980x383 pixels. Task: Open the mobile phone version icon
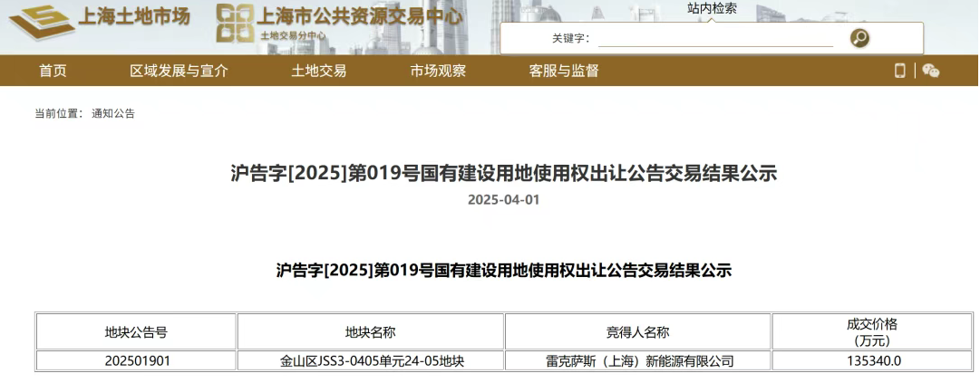pyautogui.click(x=900, y=71)
